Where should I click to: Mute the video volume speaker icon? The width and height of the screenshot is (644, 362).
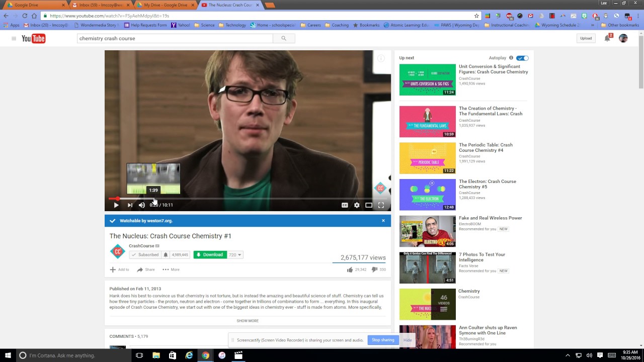pyautogui.click(x=142, y=205)
